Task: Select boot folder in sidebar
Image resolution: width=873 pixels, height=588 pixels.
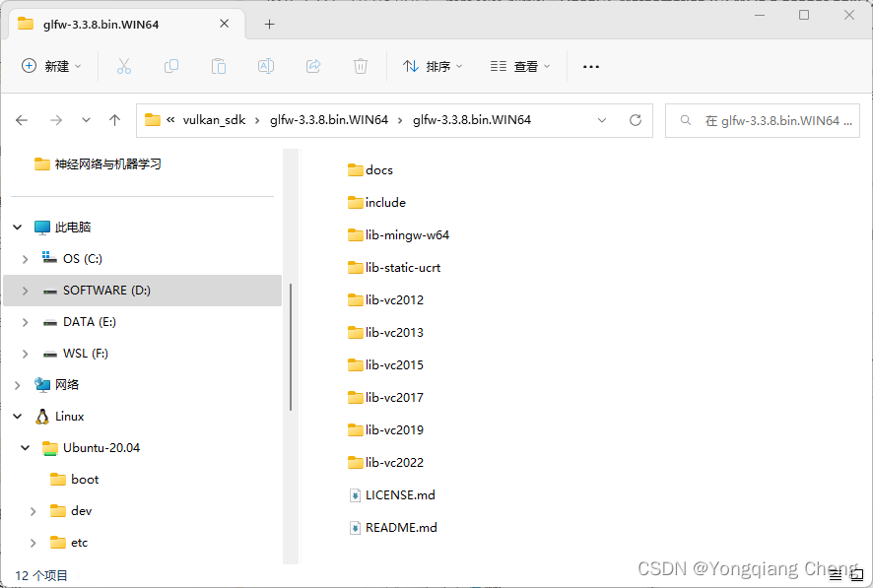Action: [75, 480]
